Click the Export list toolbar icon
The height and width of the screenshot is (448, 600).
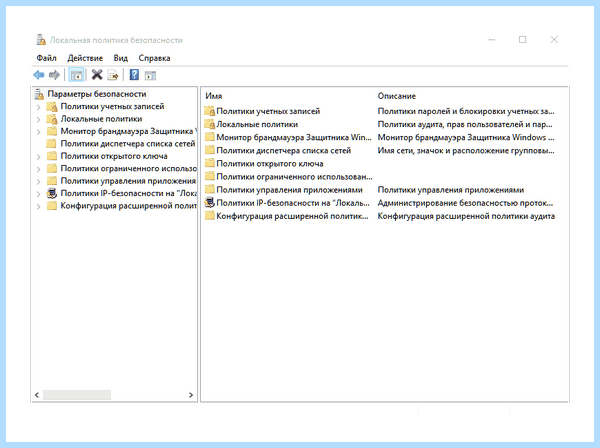113,75
